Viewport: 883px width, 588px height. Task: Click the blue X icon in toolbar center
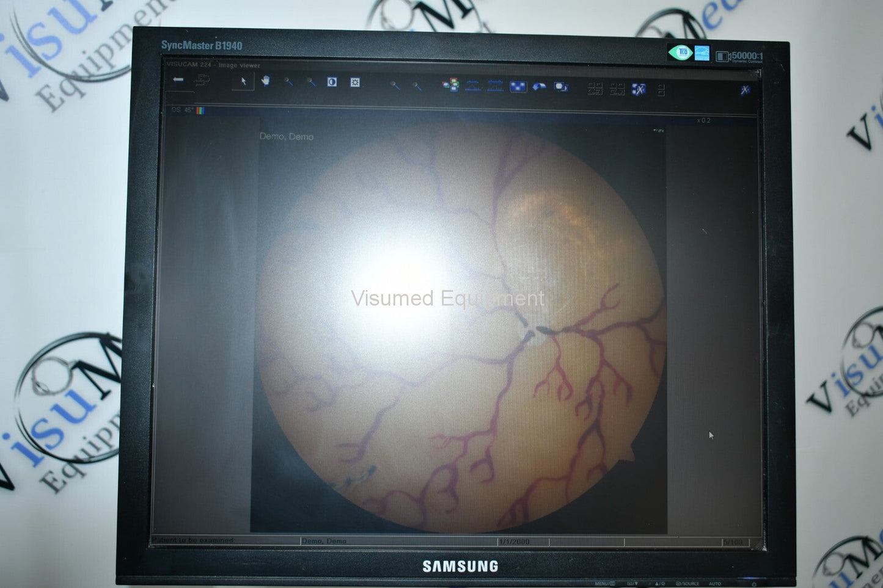(x=639, y=90)
